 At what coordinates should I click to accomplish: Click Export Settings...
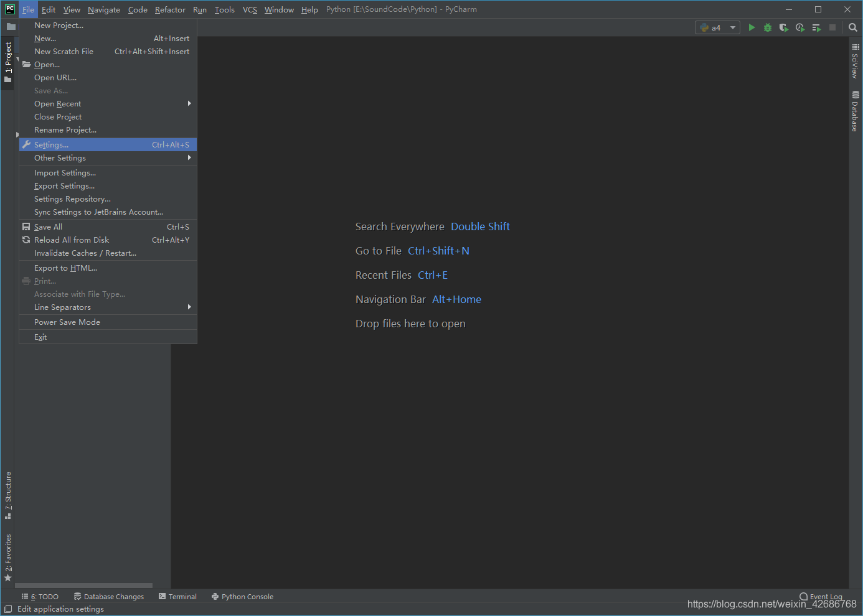point(108,186)
